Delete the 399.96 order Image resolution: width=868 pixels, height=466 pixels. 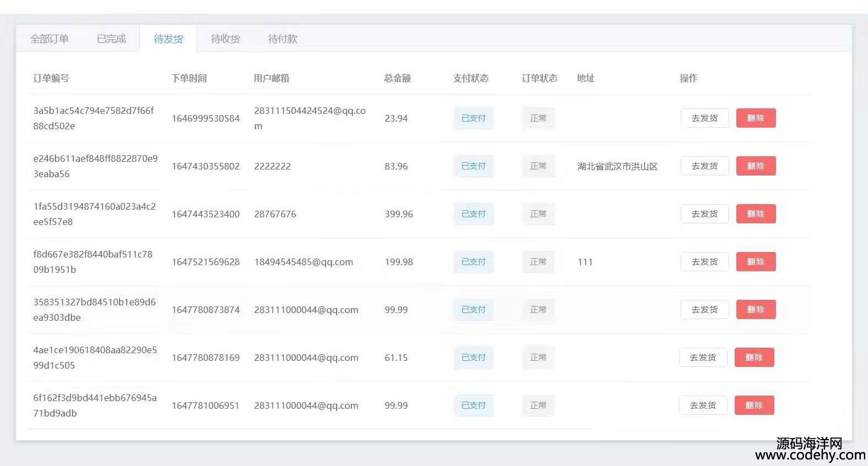756,214
